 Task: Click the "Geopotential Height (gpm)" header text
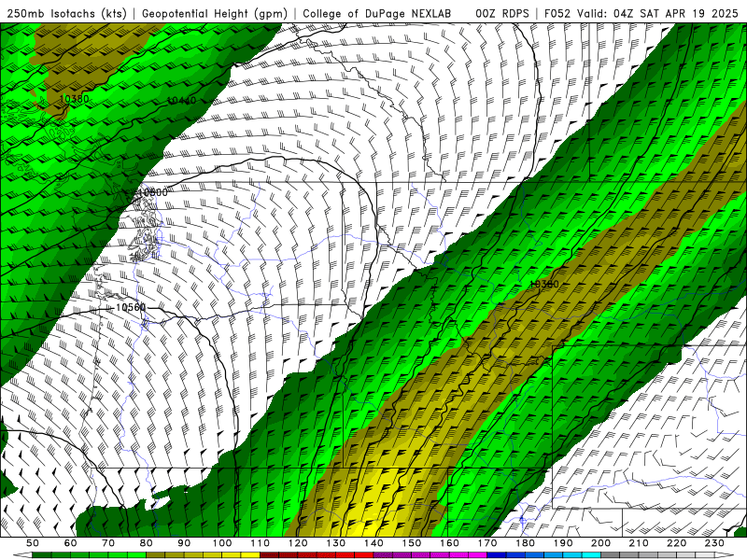click(x=215, y=13)
